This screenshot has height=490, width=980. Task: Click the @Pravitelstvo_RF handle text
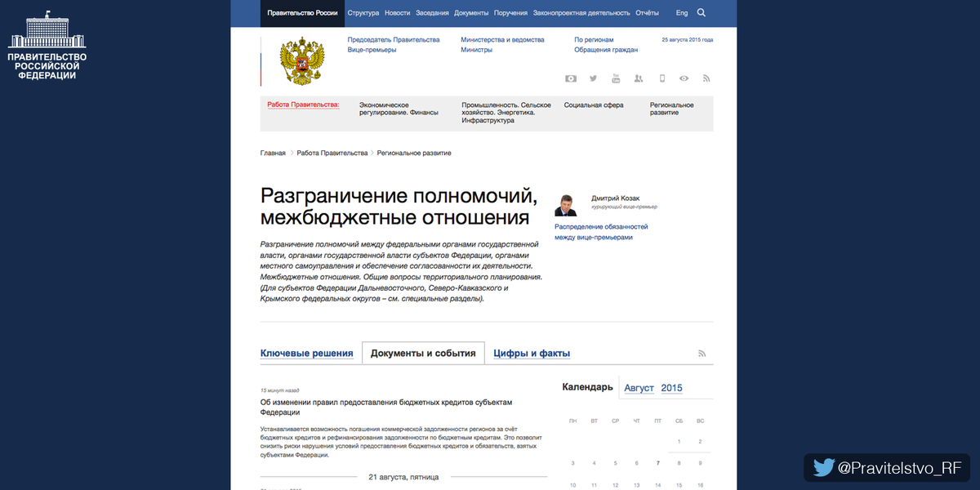click(899, 468)
